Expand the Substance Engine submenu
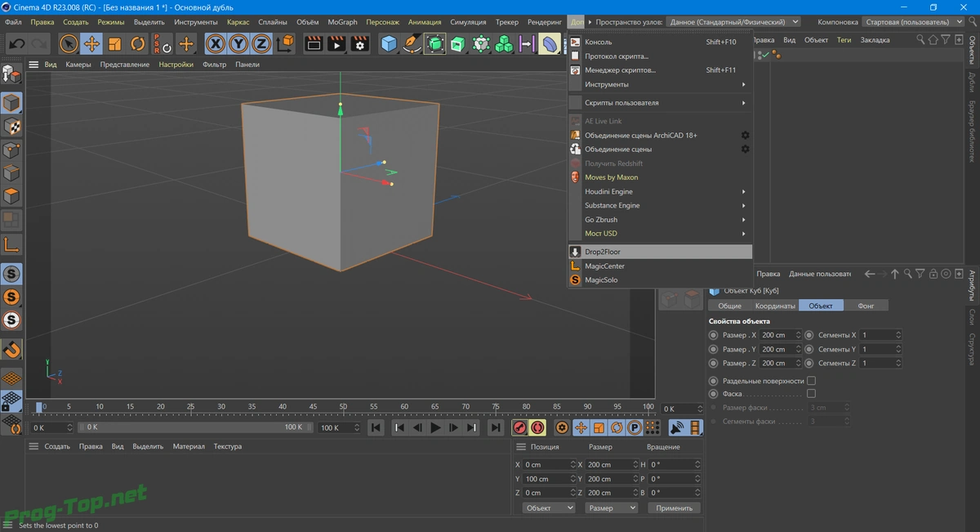 point(660,205)
